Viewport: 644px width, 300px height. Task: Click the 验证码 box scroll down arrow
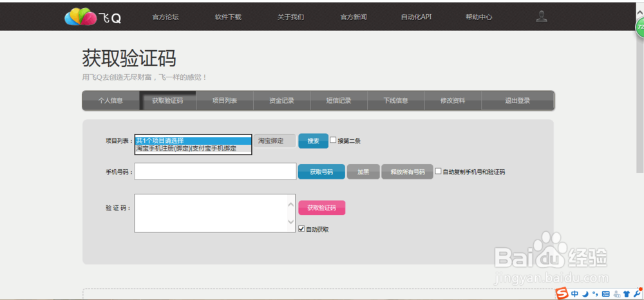(291, 221)
